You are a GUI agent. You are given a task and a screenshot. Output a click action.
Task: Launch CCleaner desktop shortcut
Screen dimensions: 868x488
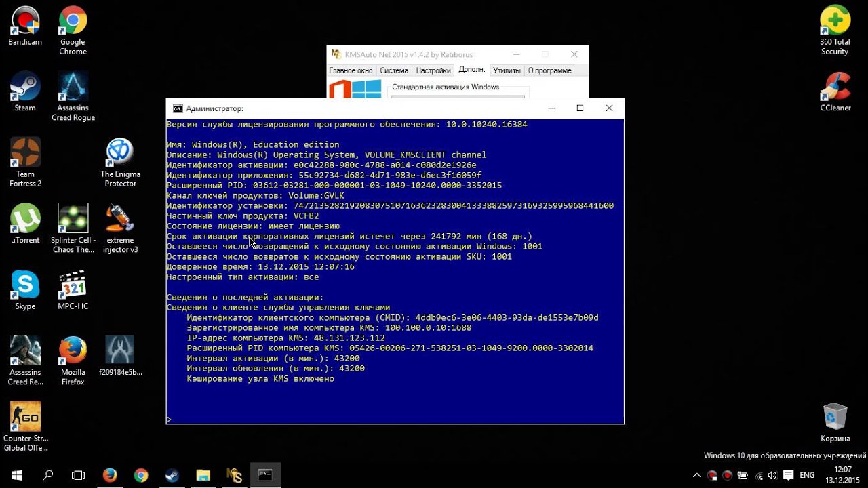[835, 92]
